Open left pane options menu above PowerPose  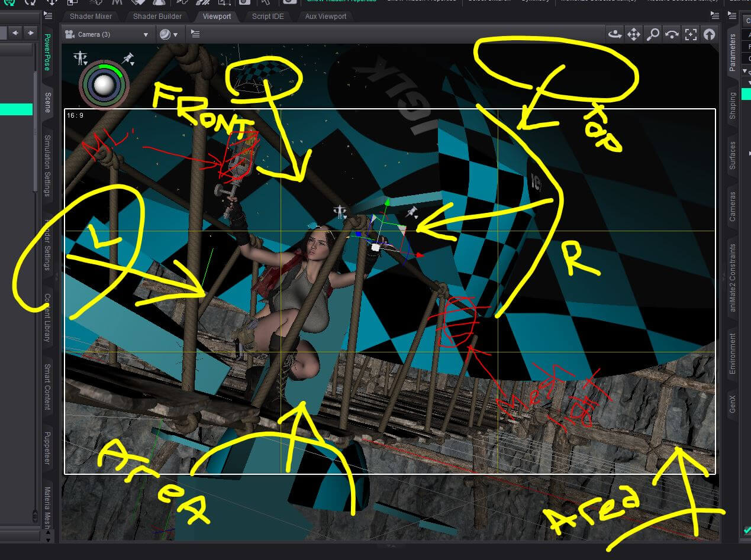pos(49,16)
